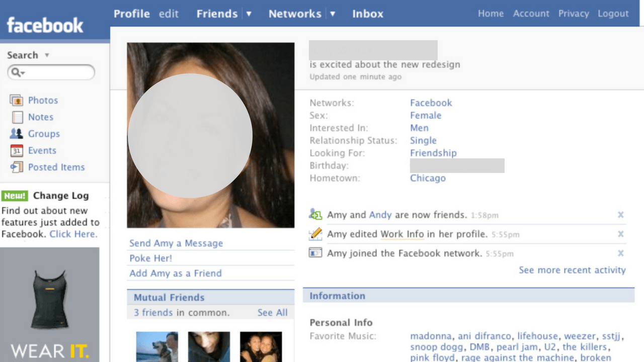Click snoop dogg in Favorite Music
Screen dimensions: 644x362
[x=437, y=347]
